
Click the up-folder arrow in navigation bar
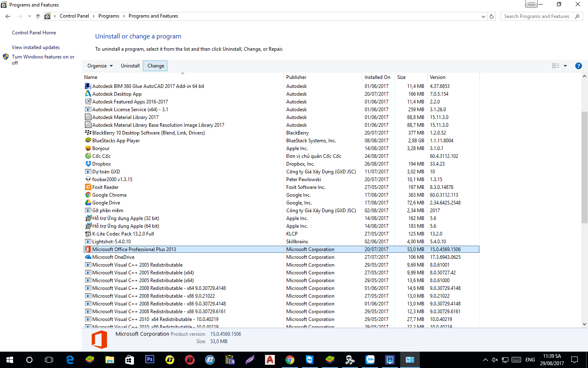tap(38, 16)
